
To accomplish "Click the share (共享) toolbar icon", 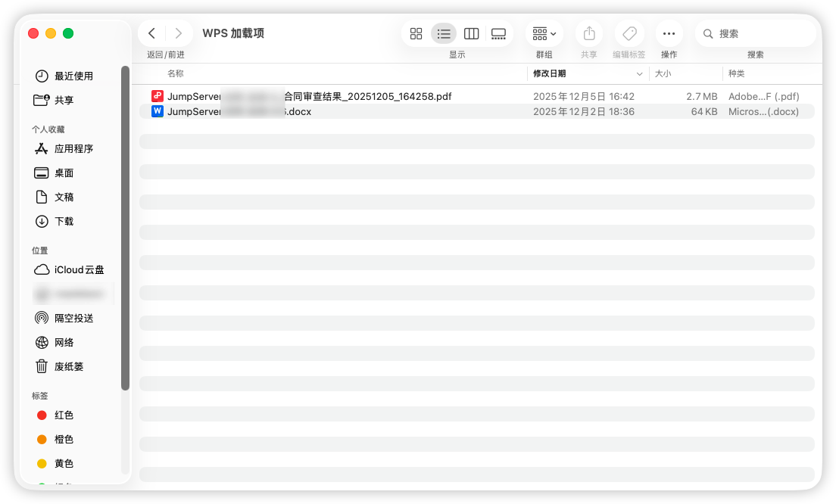I will click(x=589, y=33).
